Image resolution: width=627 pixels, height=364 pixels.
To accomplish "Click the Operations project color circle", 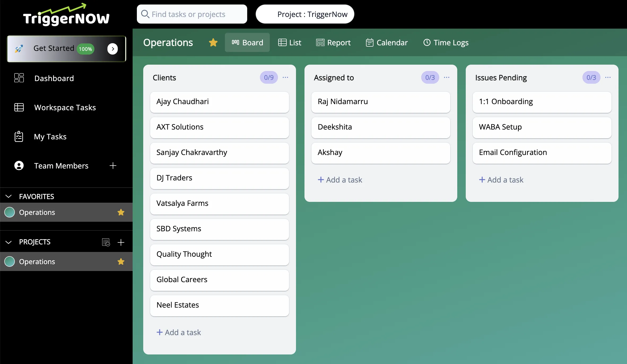I will [x=10, y=261].
